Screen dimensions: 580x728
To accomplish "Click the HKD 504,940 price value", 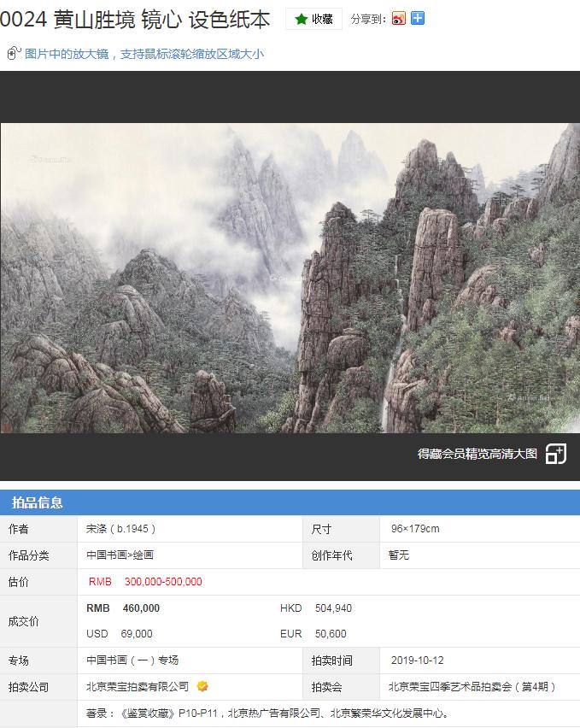I will [316, 608].
